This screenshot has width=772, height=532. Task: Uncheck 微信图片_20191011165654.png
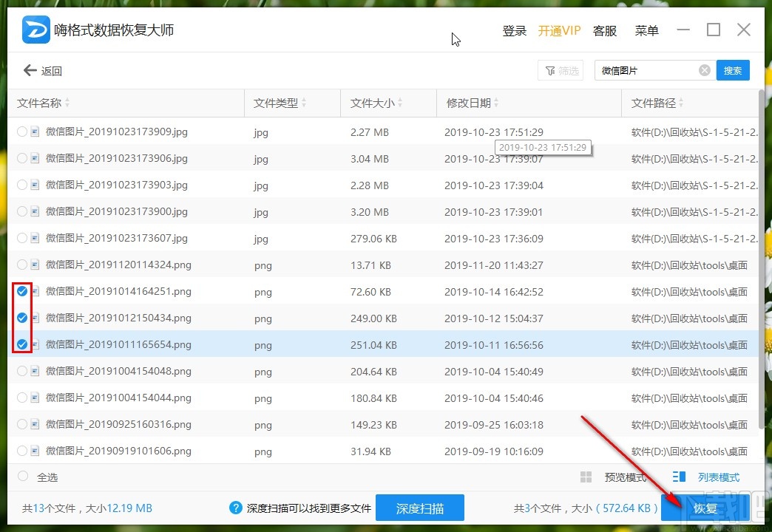pos(22,344)
